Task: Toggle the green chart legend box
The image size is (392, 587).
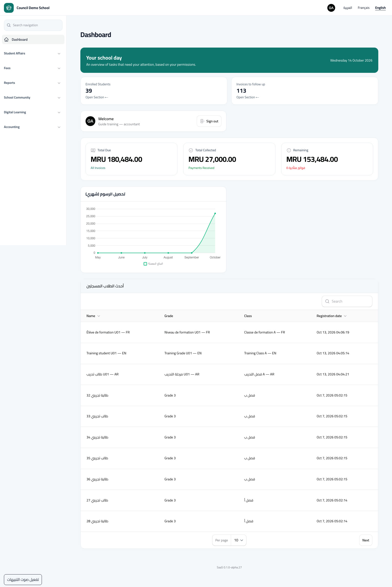Action: (x=145, y=264)
